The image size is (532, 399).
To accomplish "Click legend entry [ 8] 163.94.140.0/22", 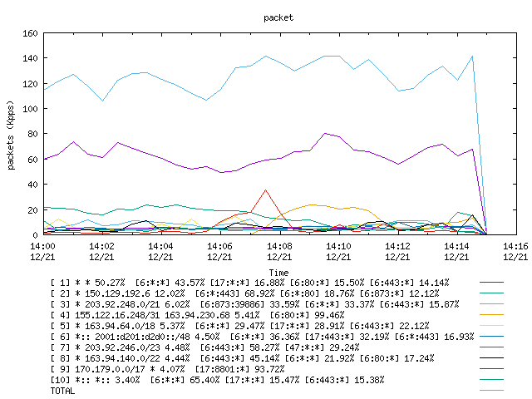I will tap(242, 358).
